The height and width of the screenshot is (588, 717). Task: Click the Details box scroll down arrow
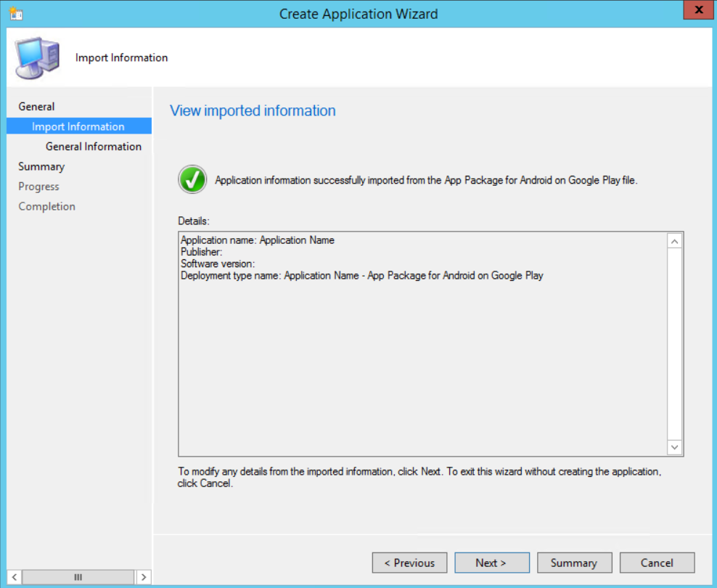click(x=674, y=447)
